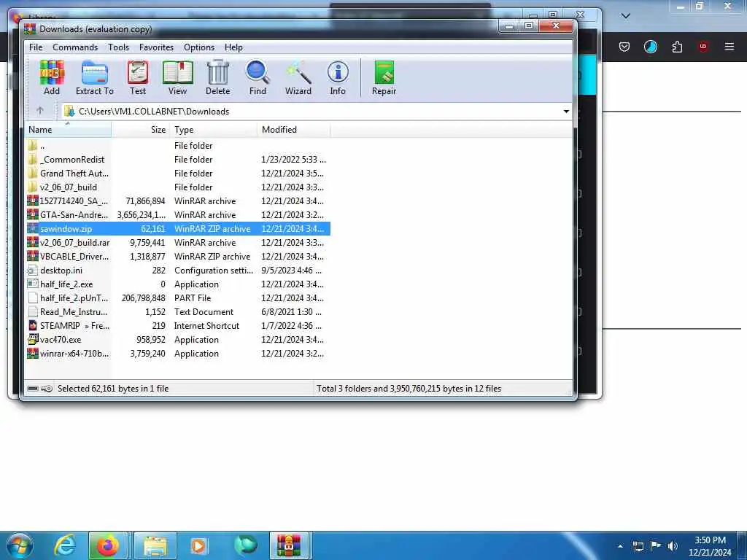The height and width of the screenshot is (560, 747).
Task: Select Read_Me_Instru... text document
Action: point(178,312)
